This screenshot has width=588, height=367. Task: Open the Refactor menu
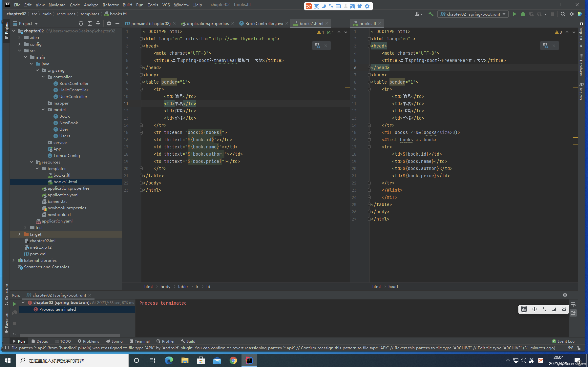pyautogui.click(x=110, y=5)
